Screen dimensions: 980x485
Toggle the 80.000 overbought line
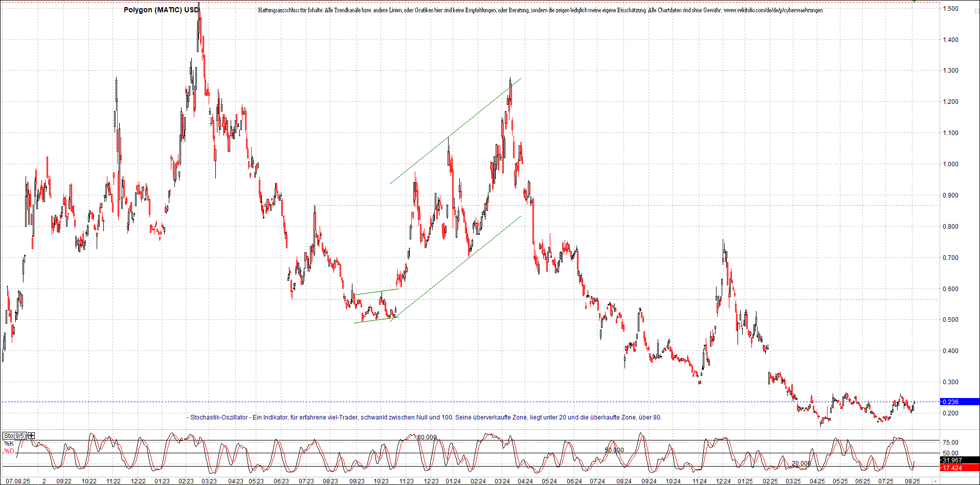point(426,437)
